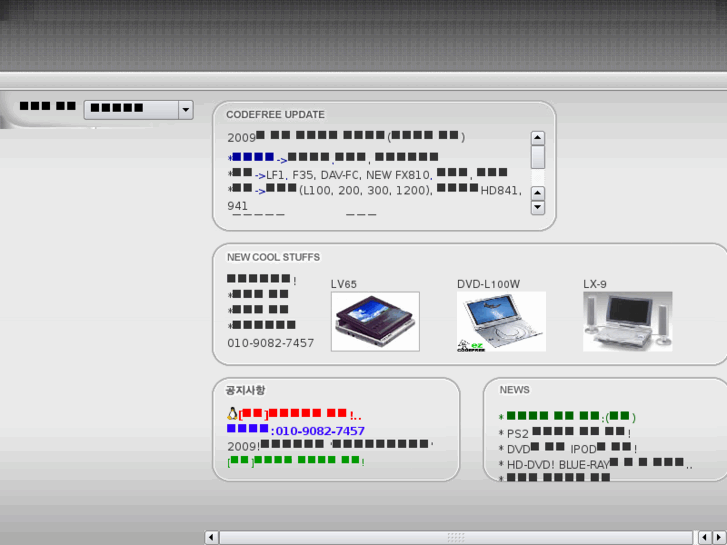Click the rightmost arrow of horizontal scrollbar
The height and width of the screenshot is (545, 727).
[720, 537]
